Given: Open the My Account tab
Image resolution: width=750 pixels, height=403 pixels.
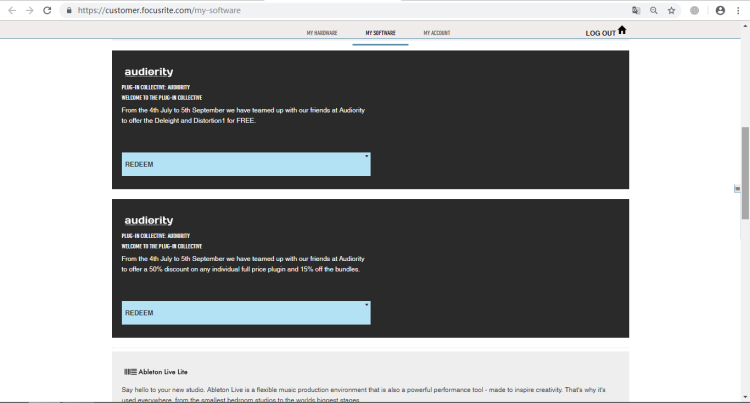Looking at the screenshot, I should 436,33.
